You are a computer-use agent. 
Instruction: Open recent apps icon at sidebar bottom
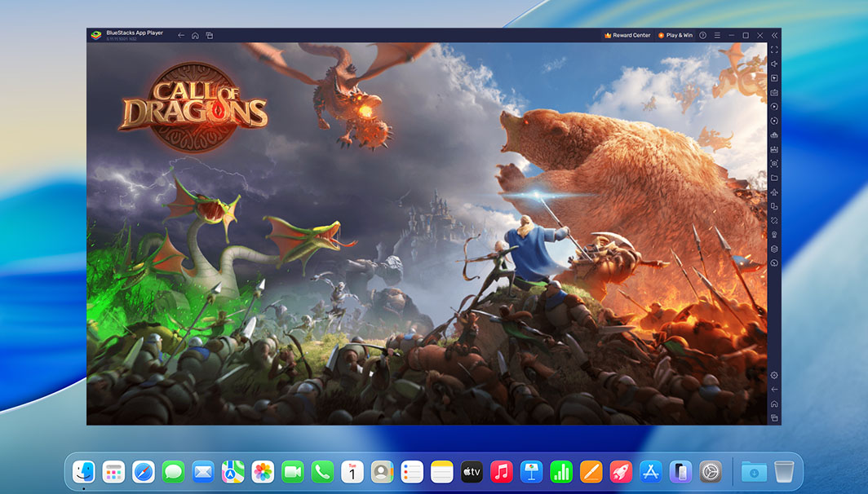click(774, 418)
